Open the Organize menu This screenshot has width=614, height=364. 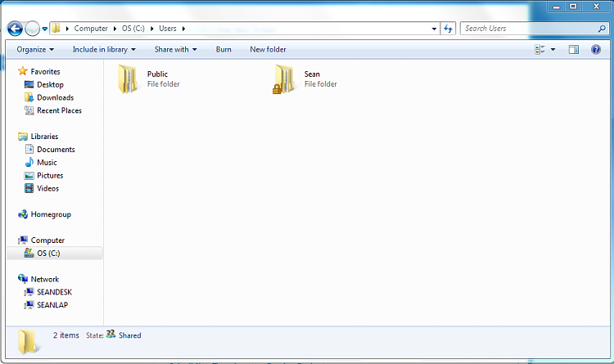tap(35, 49)
